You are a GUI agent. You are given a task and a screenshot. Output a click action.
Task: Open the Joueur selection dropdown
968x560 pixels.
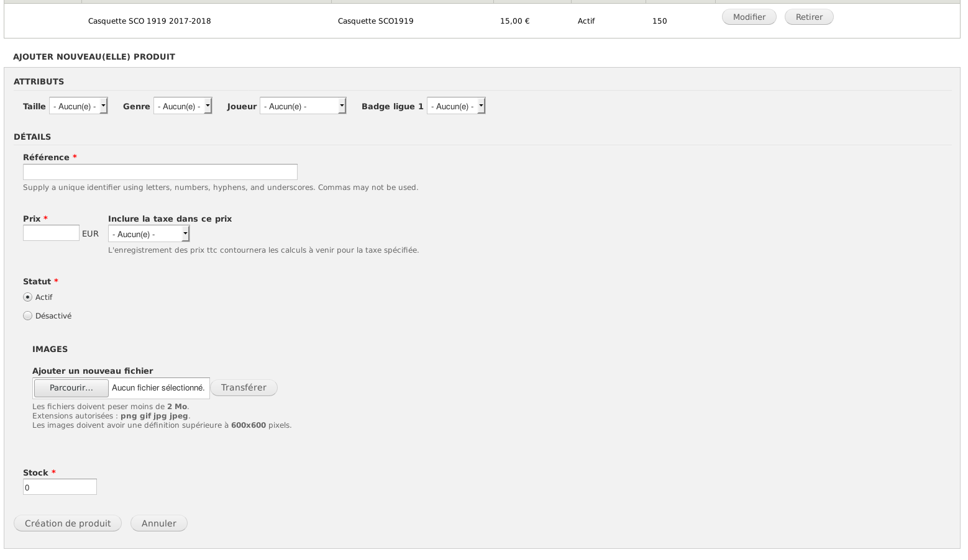303,106
